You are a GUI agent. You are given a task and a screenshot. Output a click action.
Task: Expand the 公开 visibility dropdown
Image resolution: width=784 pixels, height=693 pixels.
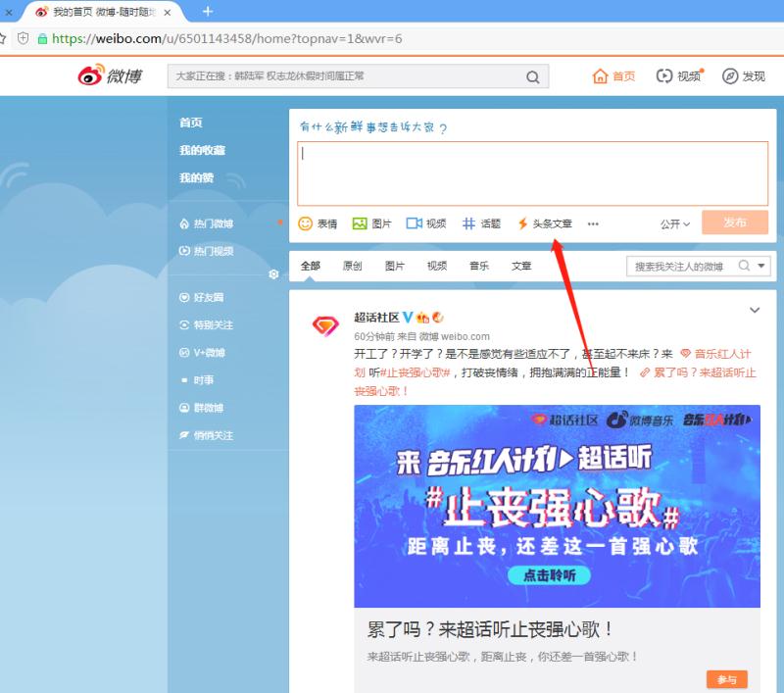pos(675,223)
